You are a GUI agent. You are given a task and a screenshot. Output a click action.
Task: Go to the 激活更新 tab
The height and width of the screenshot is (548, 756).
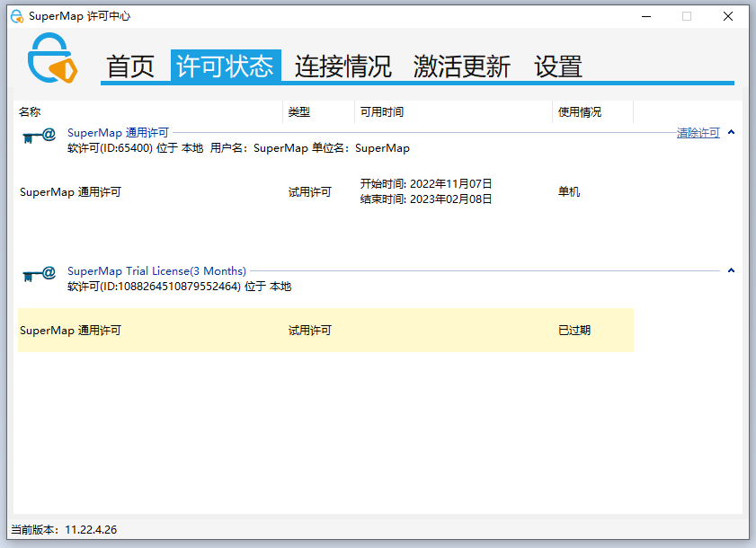pyautogui.click(x=462, y=66)
